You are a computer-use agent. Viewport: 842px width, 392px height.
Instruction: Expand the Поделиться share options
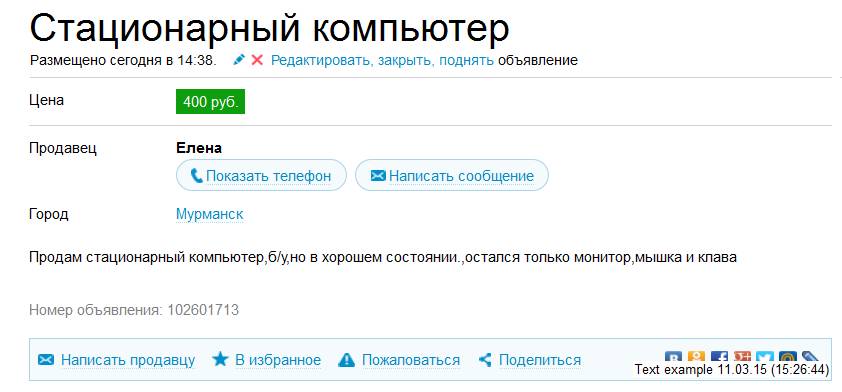pyautogui.click(x=540, y=360)
